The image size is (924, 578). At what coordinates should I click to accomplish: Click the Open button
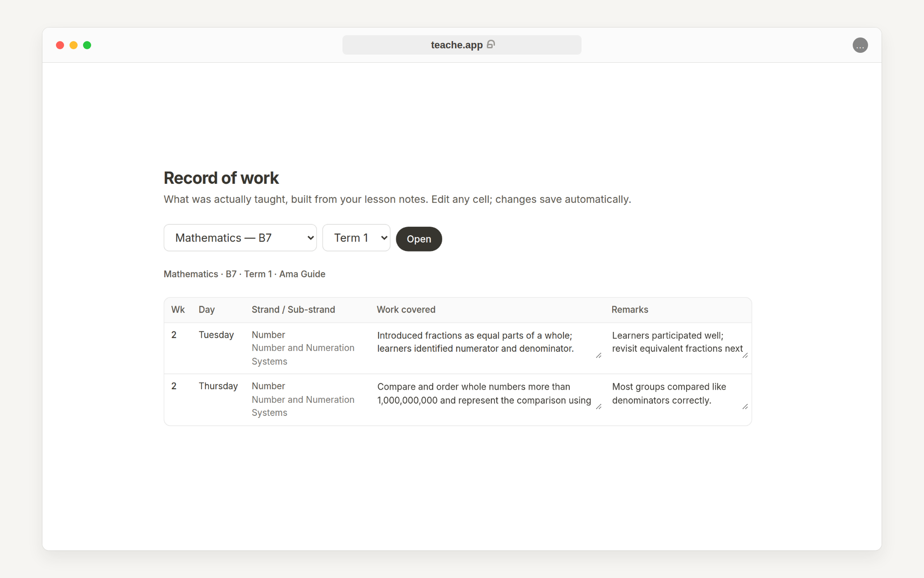tap(419, 239)
